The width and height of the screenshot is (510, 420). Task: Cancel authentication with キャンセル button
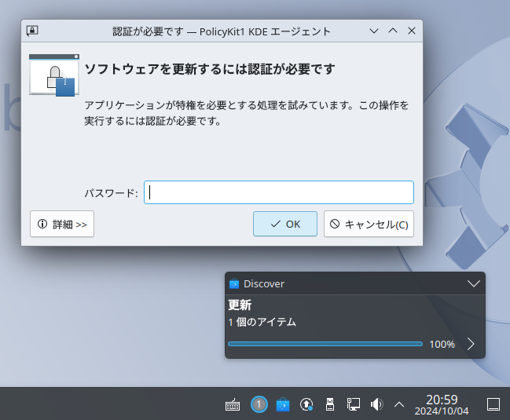click(x=369, y=224)
